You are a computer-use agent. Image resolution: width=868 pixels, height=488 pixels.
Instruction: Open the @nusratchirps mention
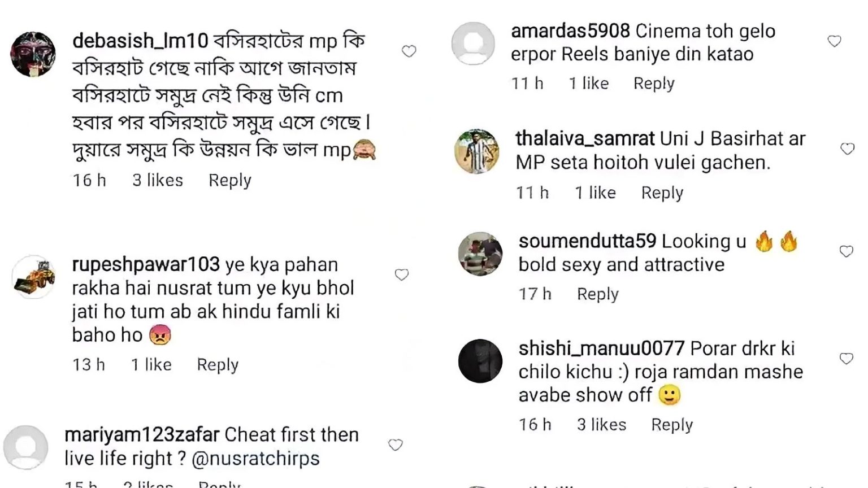pyautogui.click(x=256, y=459)
